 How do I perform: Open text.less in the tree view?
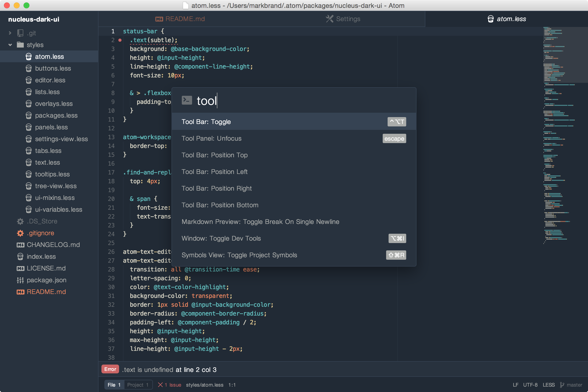point(48,162)
